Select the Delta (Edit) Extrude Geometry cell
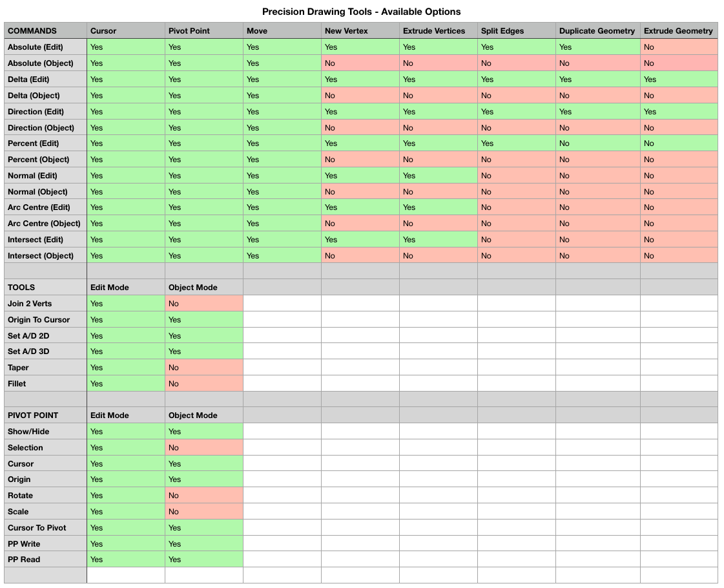Viewport: 724px width, 588px height. pos(679,79)
